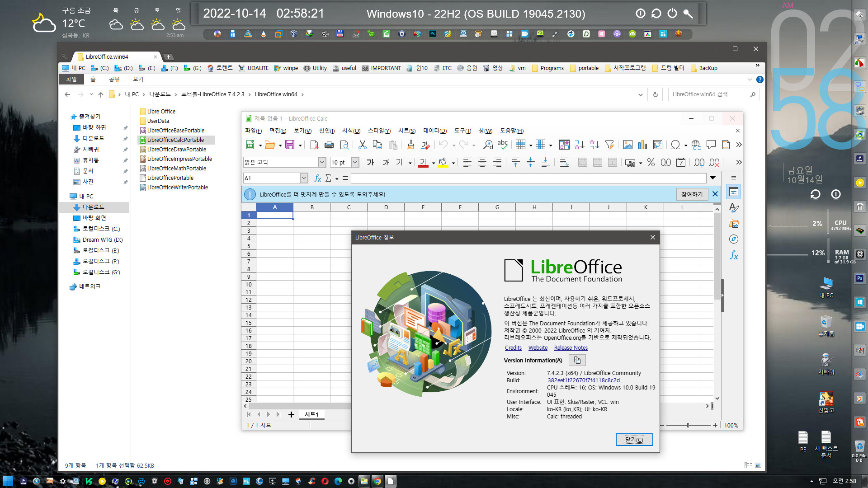Select the 시트1 sheet tab
Image resolution: width=868 pixels, height=488 pixels.
click(311, 414)
